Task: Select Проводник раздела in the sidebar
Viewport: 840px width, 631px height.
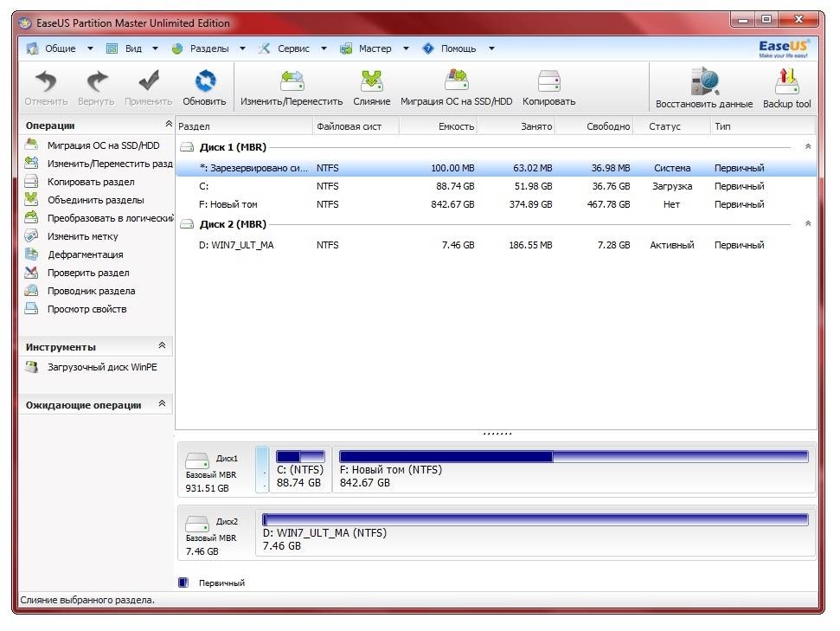Action: click(91, 291)
